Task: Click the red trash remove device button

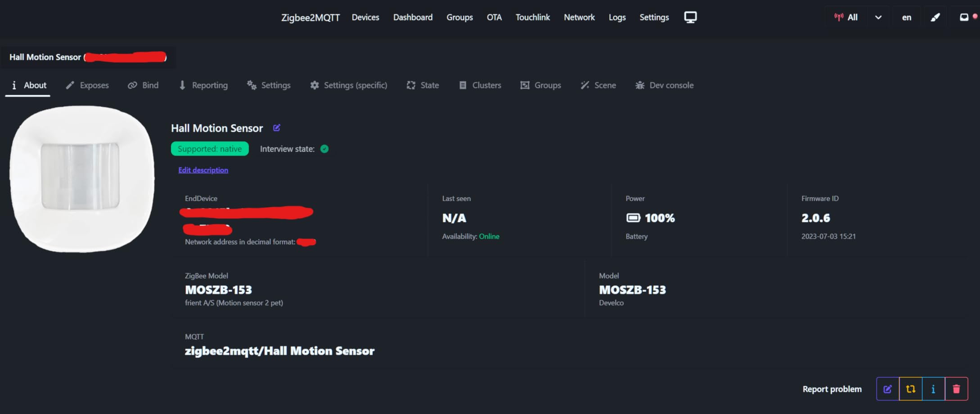Action: [x=956, y=389]
